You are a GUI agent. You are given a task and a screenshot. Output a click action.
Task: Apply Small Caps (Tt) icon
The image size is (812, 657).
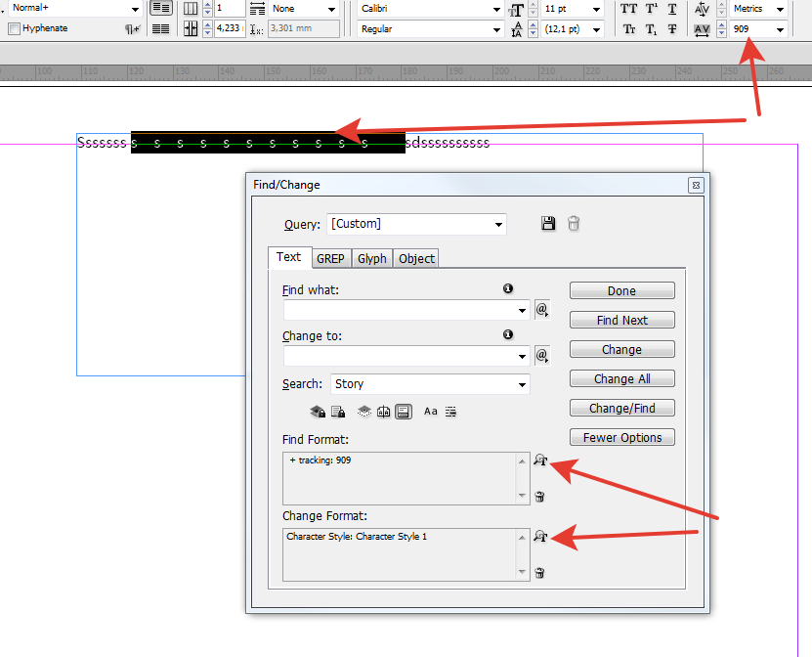[628, 29]
